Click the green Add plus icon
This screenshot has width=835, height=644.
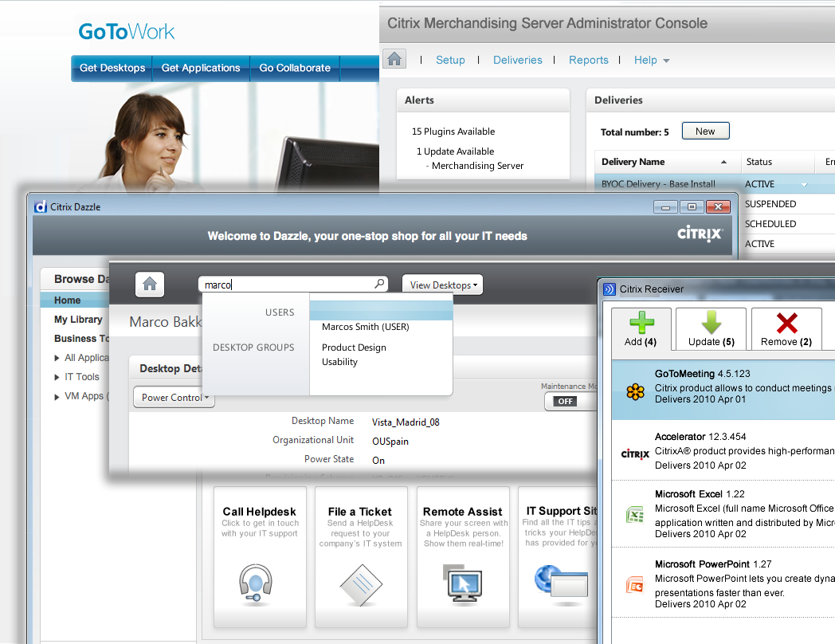tap(641, 322)
